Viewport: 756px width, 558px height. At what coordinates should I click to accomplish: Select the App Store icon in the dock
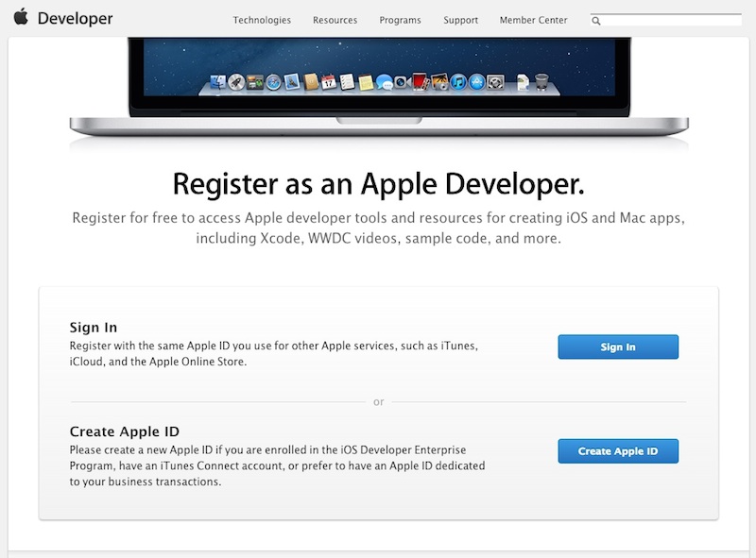(x=477, y=80)
